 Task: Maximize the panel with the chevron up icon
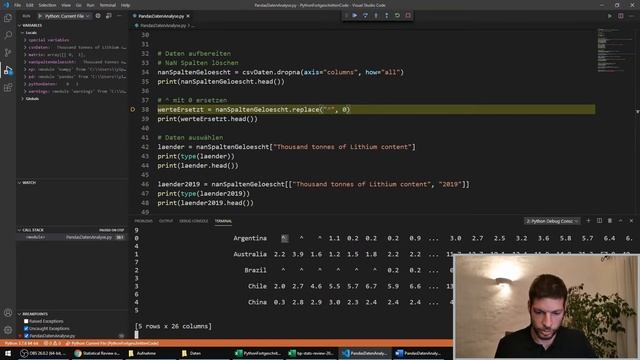620,221
